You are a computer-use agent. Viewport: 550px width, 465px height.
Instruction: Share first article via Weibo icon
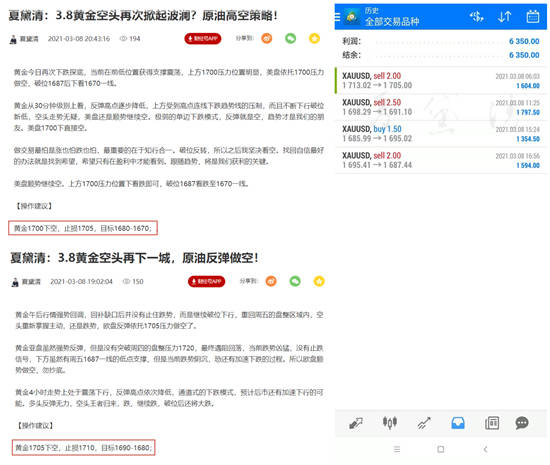pos(267,38)
